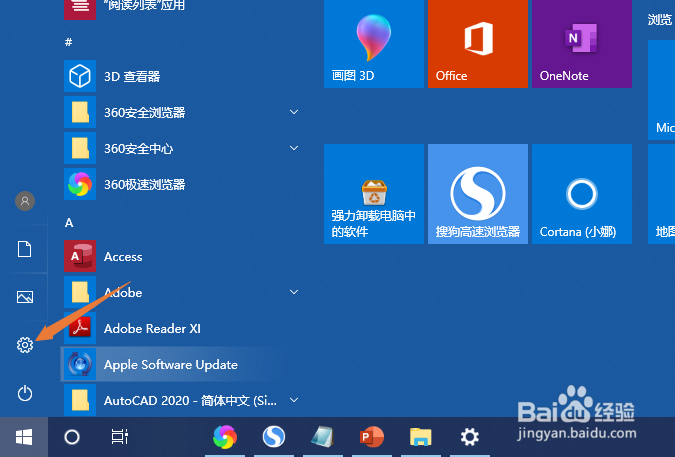Open the 阅读列表 应用 entry
This screenshot has width=675, height=457.
[x=181, y=10]
